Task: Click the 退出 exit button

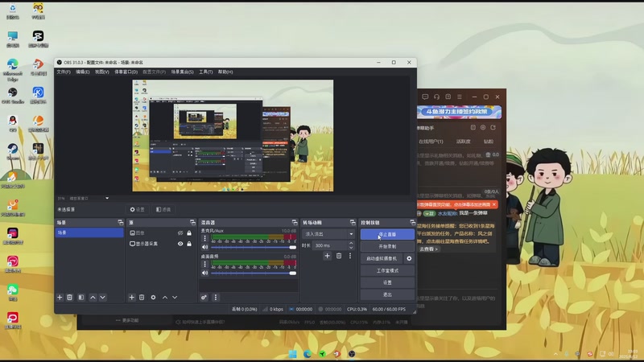Action: 387,294
